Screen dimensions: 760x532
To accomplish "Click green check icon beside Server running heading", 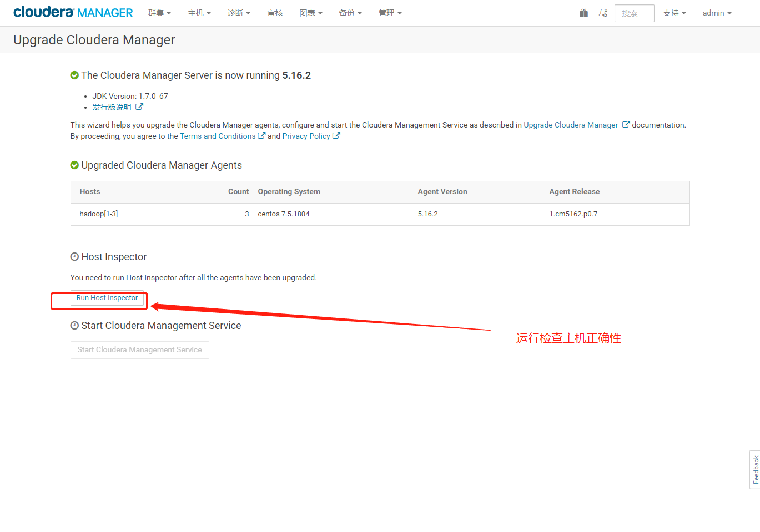I will click(74, 75).
